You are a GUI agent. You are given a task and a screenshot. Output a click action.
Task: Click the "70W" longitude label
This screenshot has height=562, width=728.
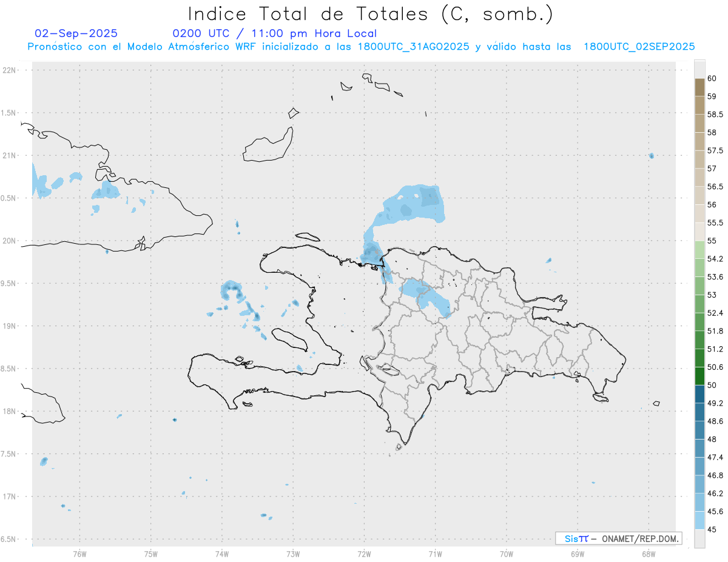pos(507,554)
